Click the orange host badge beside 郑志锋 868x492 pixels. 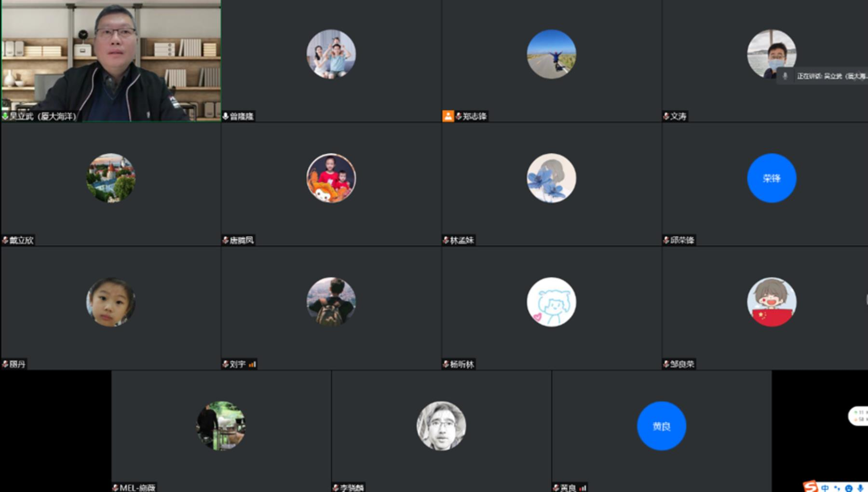[448, 116]
